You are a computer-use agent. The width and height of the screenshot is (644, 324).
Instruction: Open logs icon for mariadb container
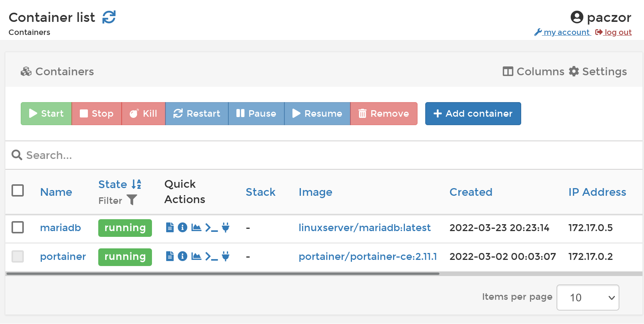click(170, 228)
